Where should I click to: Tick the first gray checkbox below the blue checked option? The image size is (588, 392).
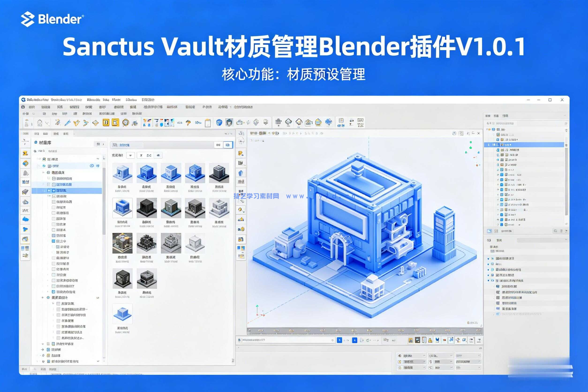pos(498,292)
